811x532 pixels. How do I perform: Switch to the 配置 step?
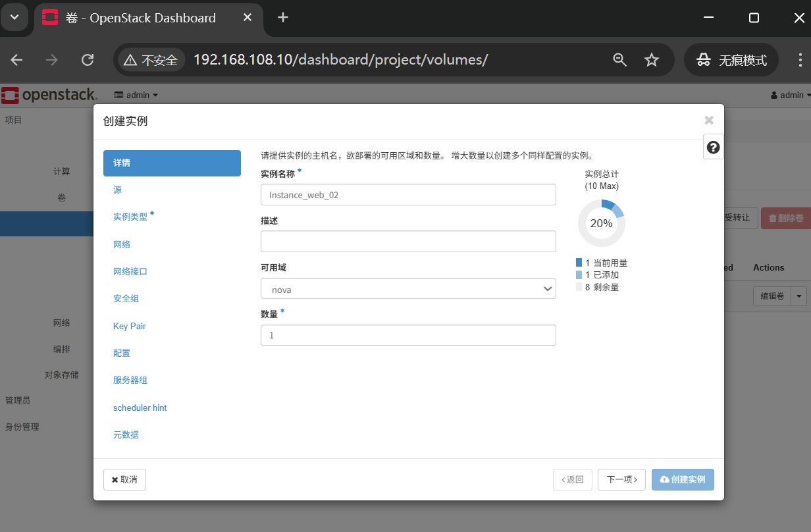pyautogui.click(x=122, y=354)
